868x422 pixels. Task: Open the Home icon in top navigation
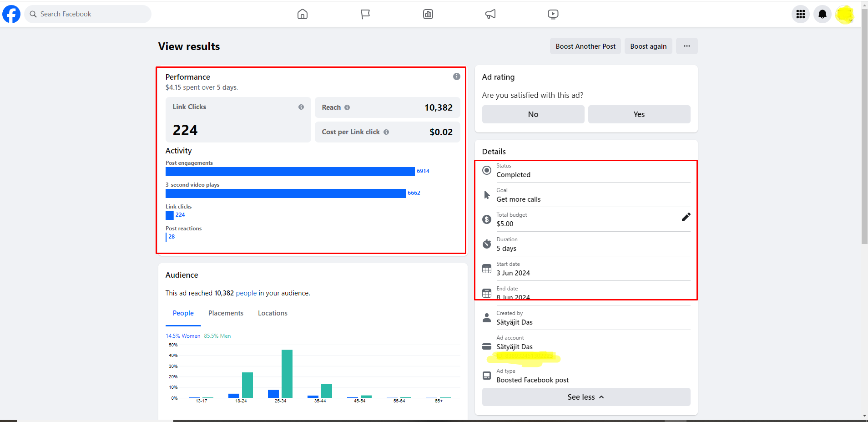click(303, 14)
